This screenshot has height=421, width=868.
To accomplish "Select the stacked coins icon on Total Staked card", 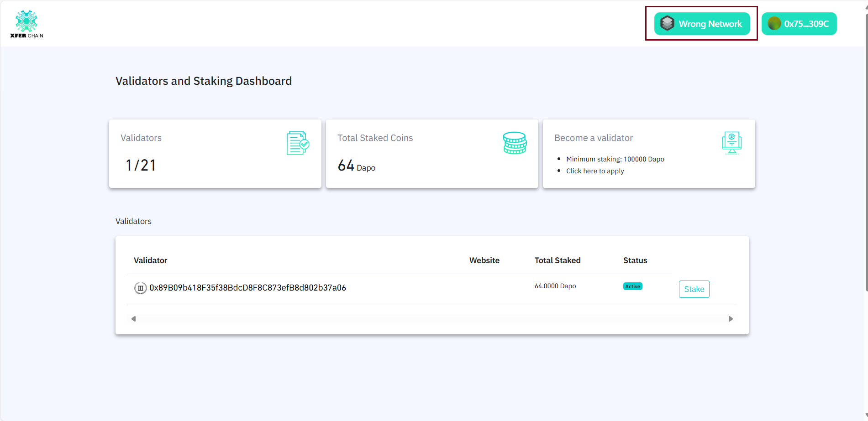I will [514, 142].
